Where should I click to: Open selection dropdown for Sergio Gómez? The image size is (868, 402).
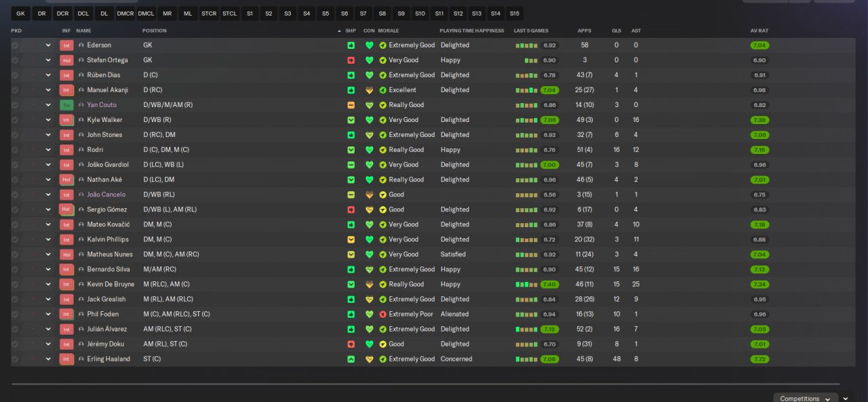pos(48,210)
